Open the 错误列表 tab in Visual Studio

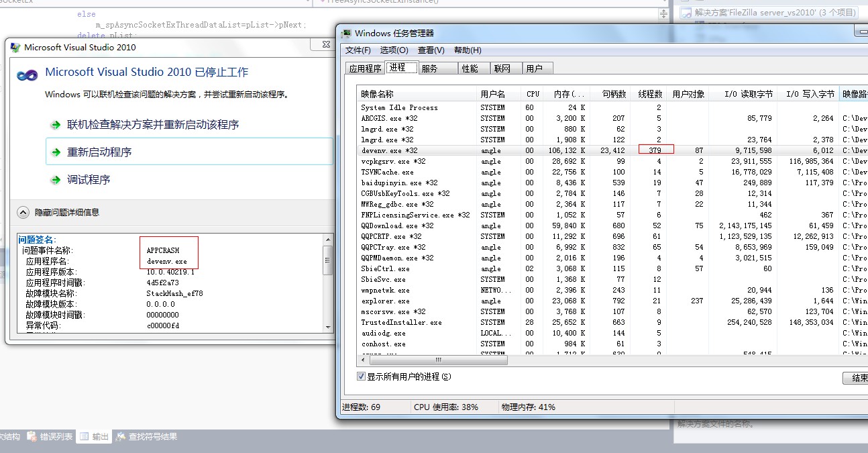point(50,437)
